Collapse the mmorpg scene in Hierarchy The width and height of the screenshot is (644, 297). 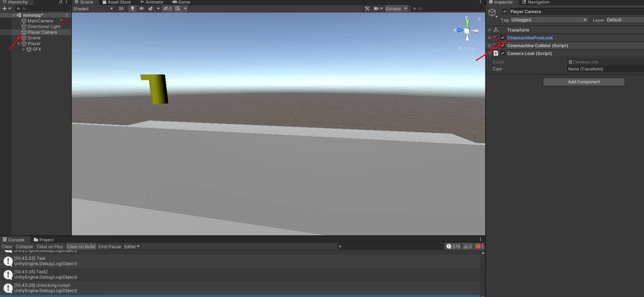click(14, 15)
